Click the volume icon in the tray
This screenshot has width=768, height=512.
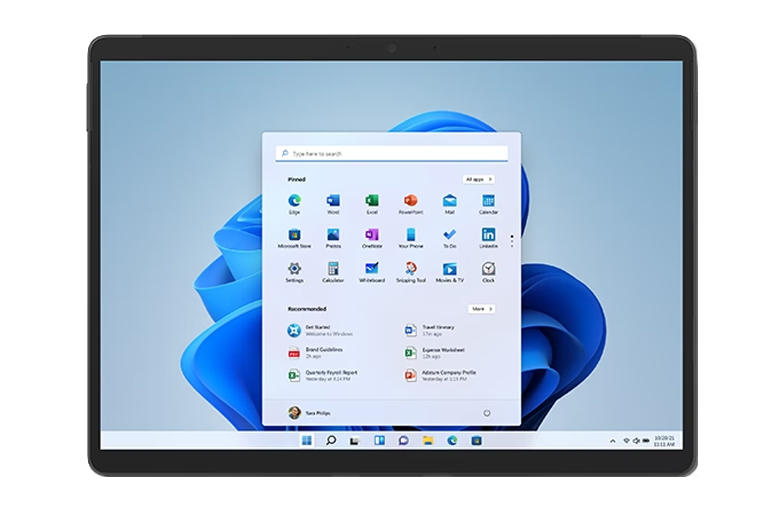636,441
